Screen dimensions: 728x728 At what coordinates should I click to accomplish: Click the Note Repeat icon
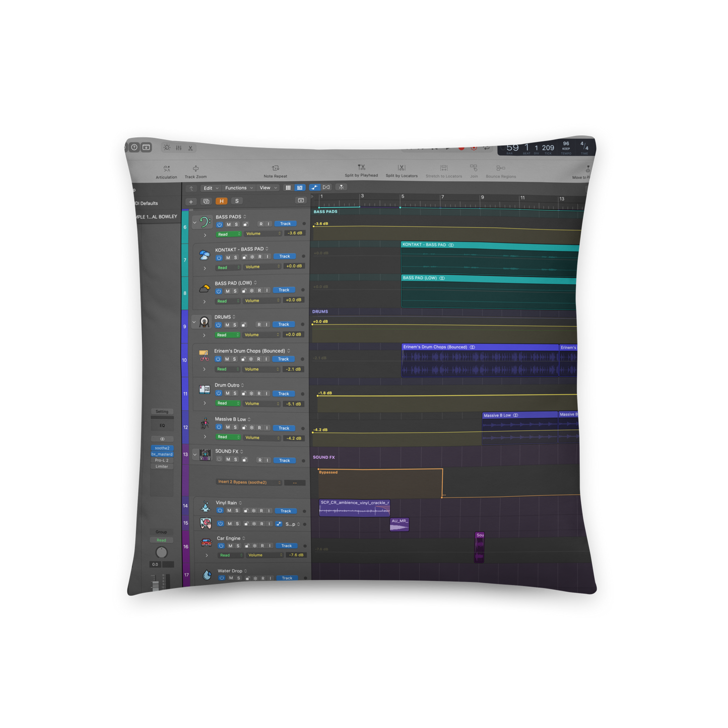pos(276,168)
